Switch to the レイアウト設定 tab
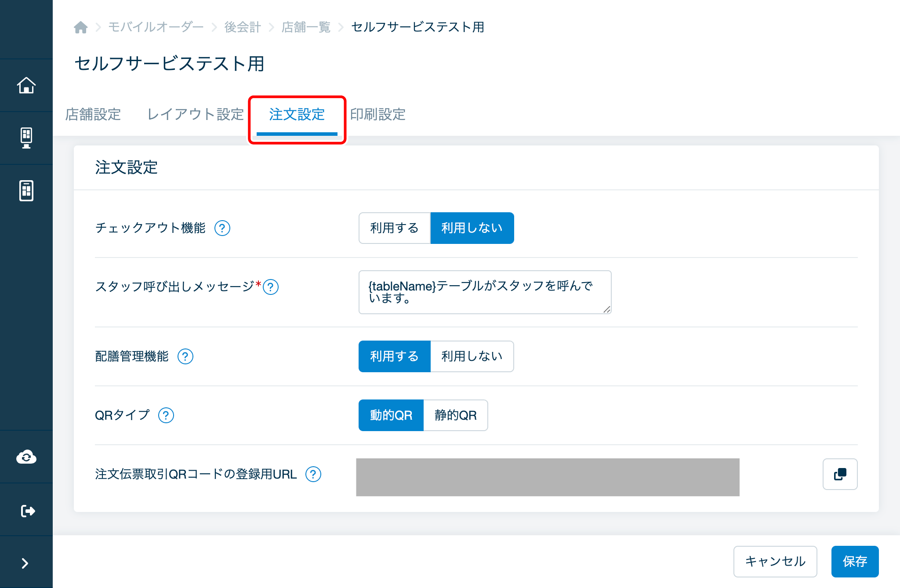 coord(195,114)
